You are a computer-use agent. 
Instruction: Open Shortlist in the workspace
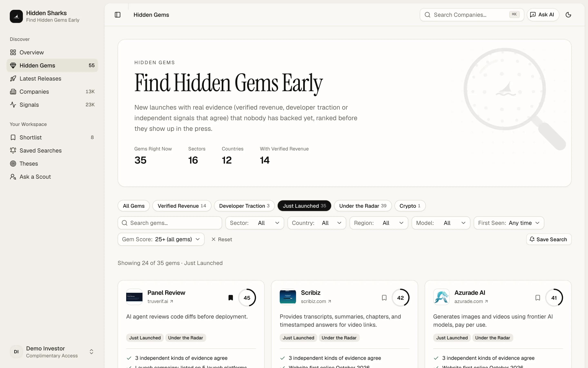point(52,138)
